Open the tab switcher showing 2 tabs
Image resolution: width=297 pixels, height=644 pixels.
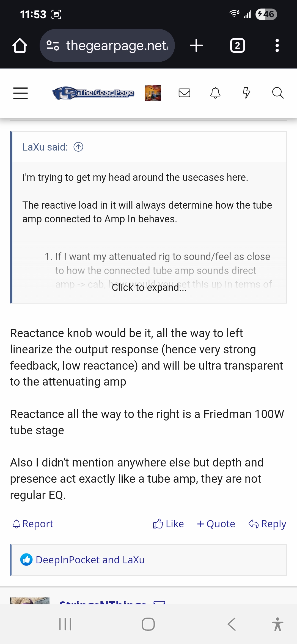[237, 45]
